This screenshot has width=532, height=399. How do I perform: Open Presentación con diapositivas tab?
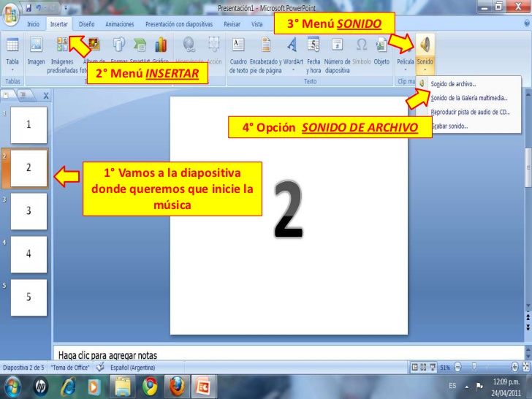pyautogui.click(x=179, y=24)
